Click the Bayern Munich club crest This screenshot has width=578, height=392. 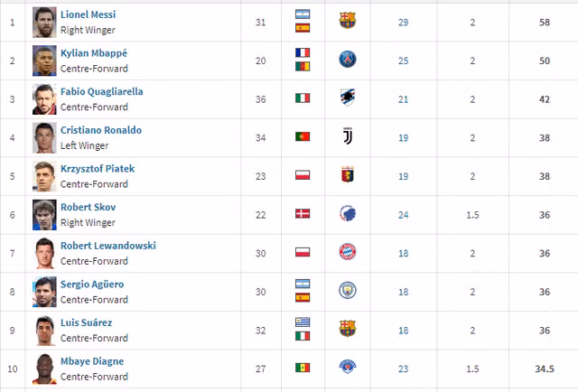pos(348,252)
